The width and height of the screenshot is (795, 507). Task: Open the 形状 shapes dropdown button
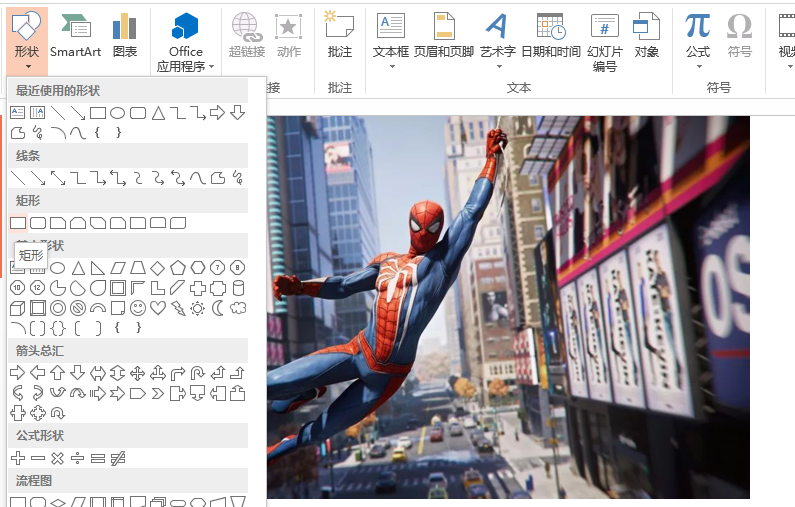pyautogui.click(x=27, y=40)
